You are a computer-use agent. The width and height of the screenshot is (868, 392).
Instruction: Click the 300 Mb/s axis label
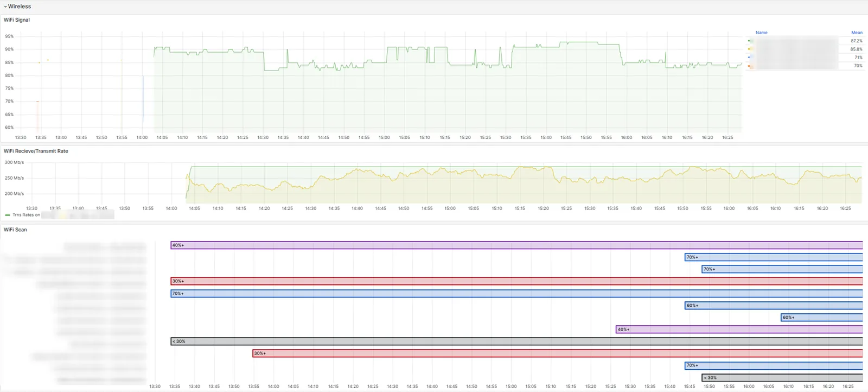click(14, 162)
